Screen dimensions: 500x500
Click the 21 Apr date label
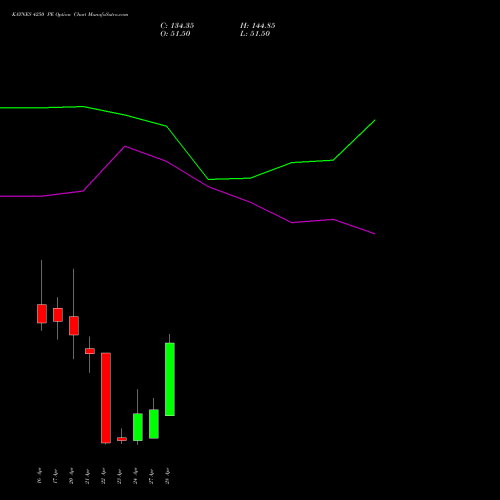pos(87,476)
